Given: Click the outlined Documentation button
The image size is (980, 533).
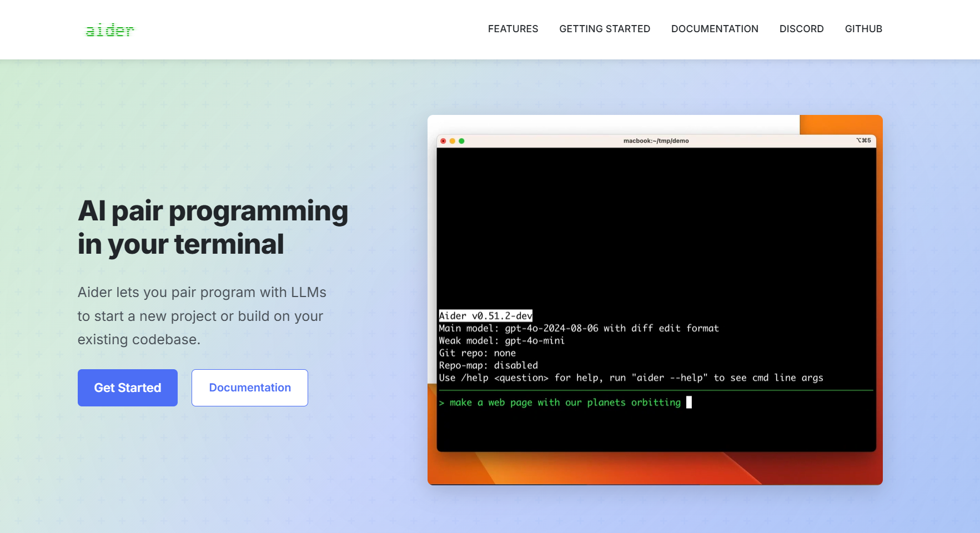Looking at the screenshot, I should click(x=250, y=388).
